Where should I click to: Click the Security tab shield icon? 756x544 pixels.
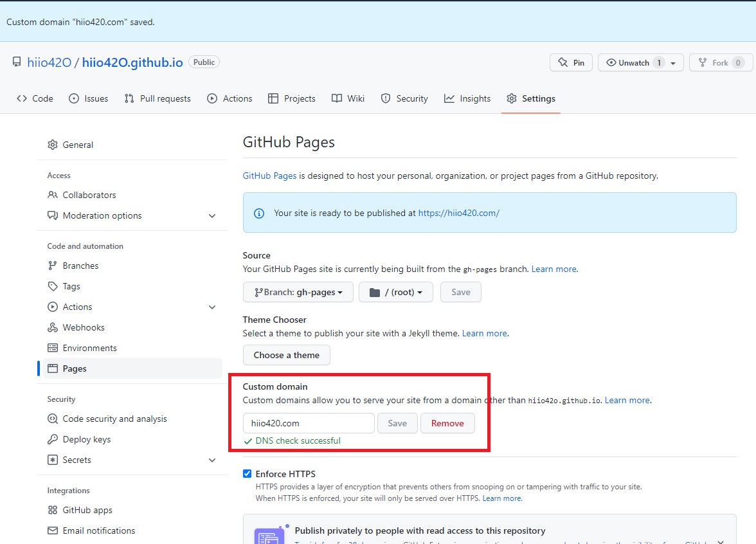[x=386, y=98]
